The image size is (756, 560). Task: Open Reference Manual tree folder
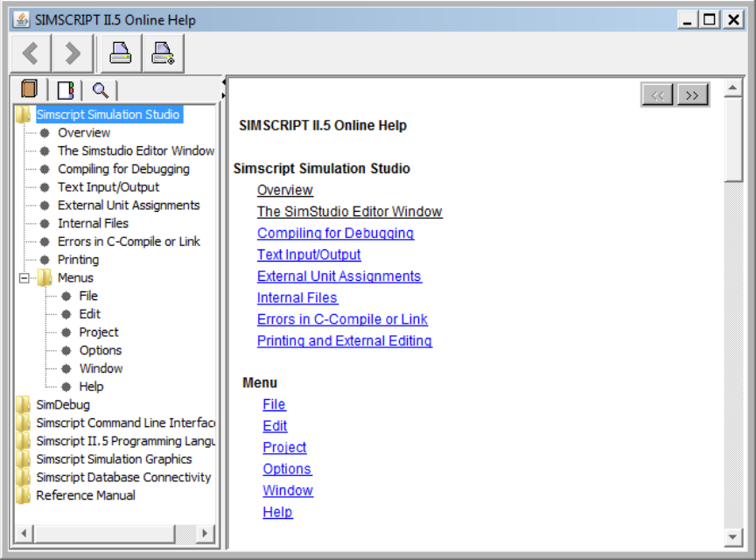[x=86, y=495]
